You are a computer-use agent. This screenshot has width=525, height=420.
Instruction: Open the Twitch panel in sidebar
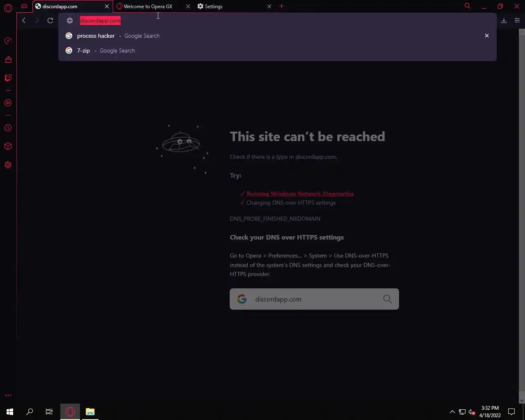coord(8,78)
